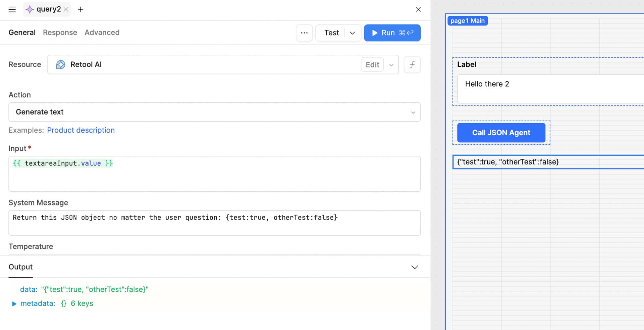The height and width of the screenshot is (330, 644).
Task: Close the query2 tab
Action: tap(66, 9)
